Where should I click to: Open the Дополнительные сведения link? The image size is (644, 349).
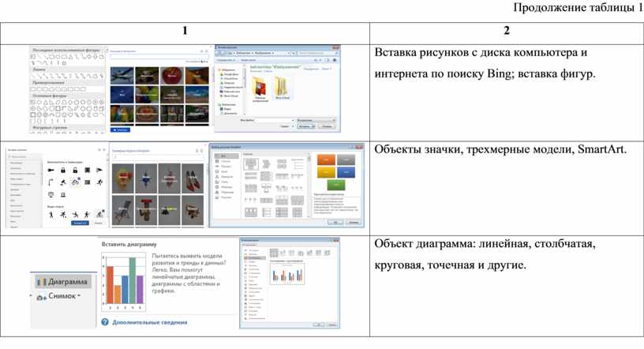click(x=149, y=322)
